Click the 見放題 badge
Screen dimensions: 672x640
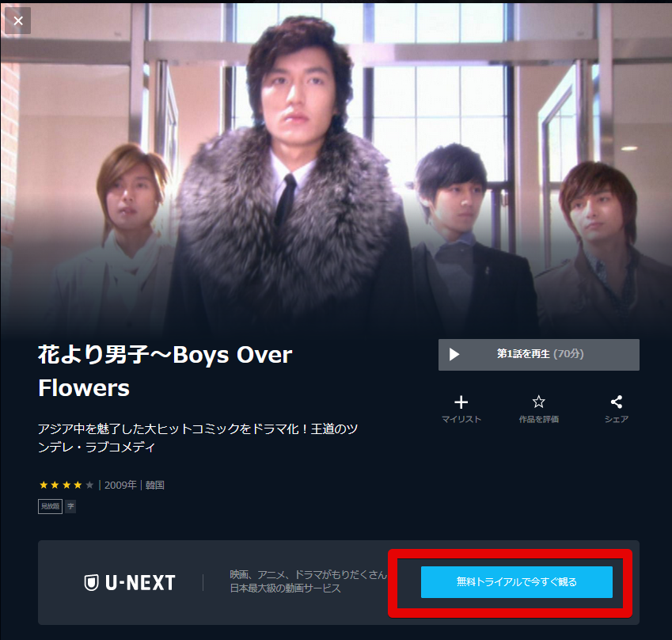click(x=50, y=506)
